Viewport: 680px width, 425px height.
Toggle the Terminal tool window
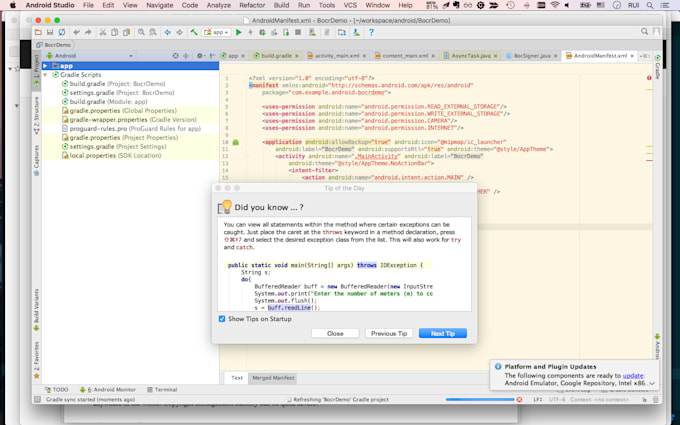point(162,389)
